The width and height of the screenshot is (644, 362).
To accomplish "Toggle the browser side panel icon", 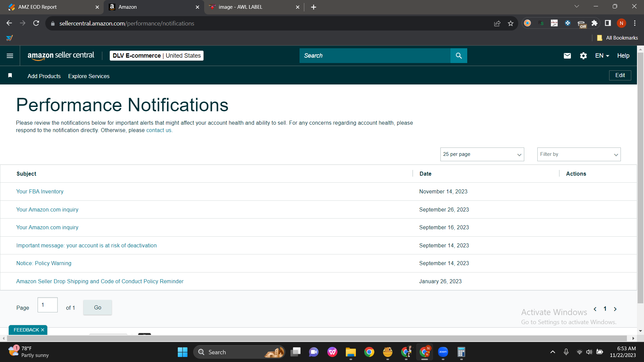I will point(608,23).
